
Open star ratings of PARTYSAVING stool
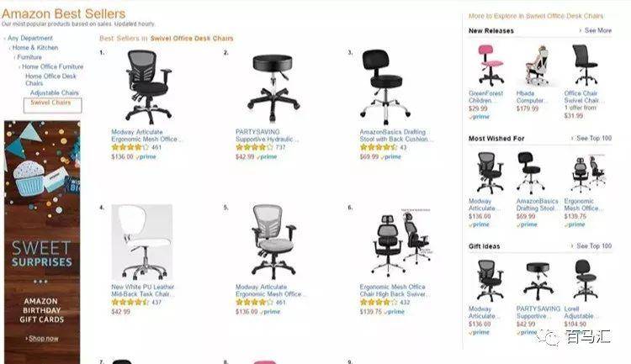click(x=254, y=147)
